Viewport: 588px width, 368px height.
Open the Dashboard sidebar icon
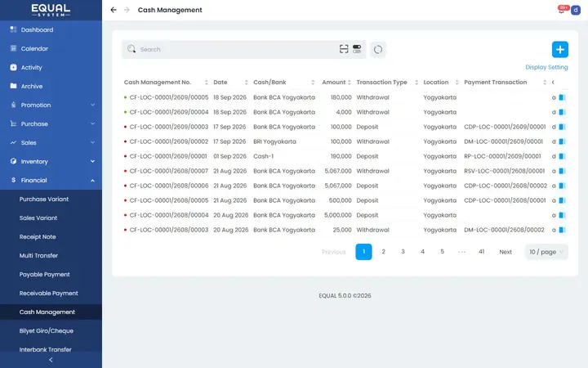coord(14,29)
